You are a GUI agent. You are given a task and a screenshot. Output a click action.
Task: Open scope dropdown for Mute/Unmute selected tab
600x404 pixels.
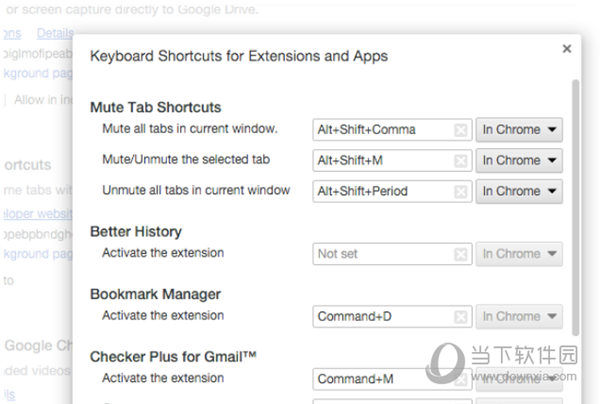pos(519,160)
